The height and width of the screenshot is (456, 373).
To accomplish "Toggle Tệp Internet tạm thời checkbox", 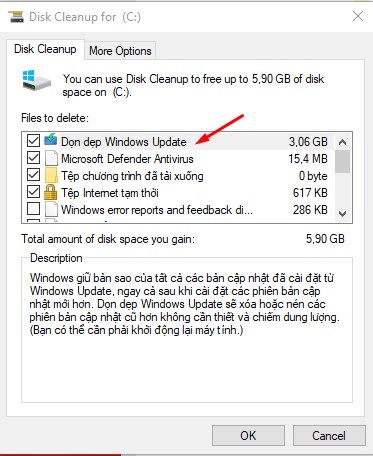I will click(33, 192).
